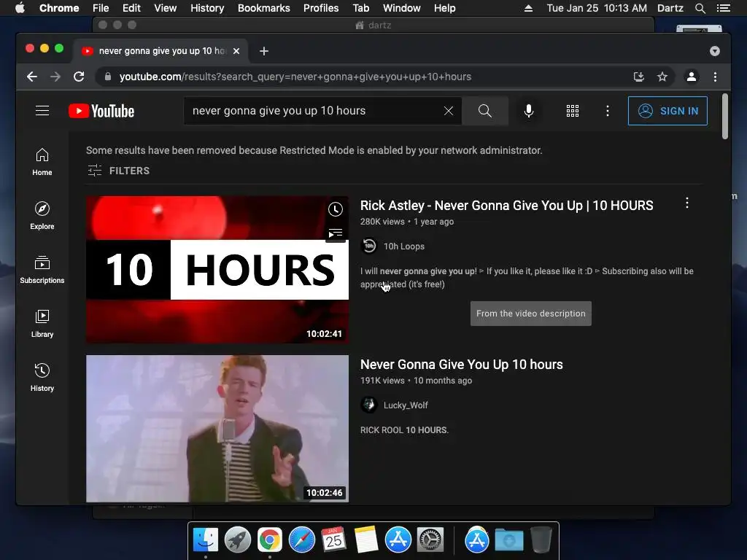Screen dimensions: 747x560
Task: Open the 10h Loops channel avatar
Action: (x=368, y=246)
